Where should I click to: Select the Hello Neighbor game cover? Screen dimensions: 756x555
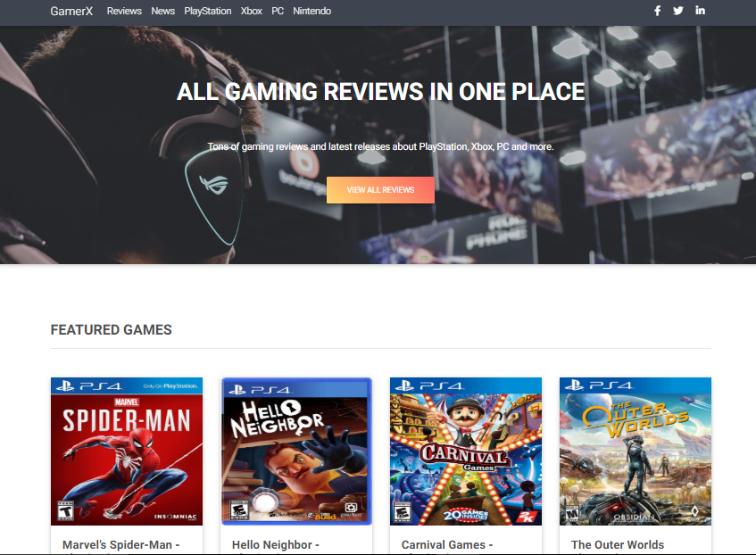pos(296,451)
